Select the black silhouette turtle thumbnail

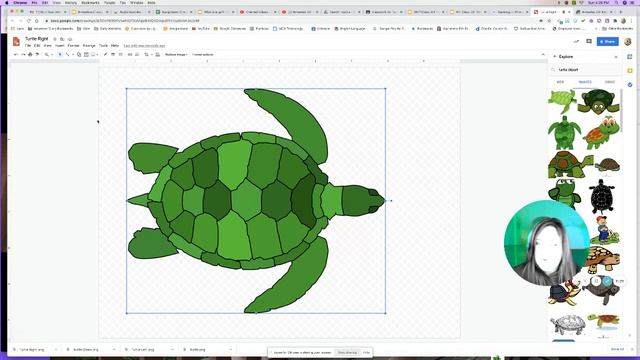(x=602, y=196)
